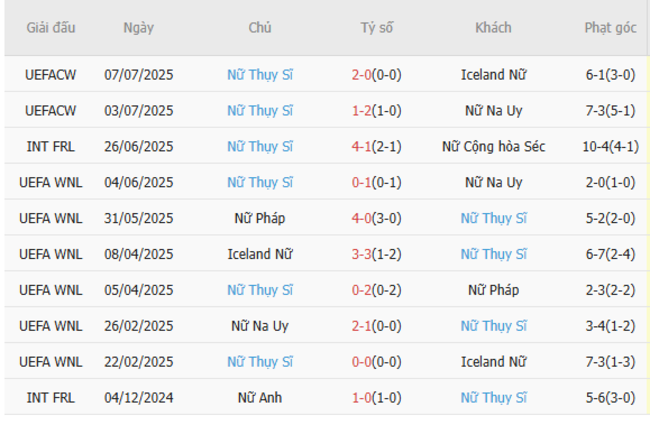Open the 4-1(2-1) score link

376,146
